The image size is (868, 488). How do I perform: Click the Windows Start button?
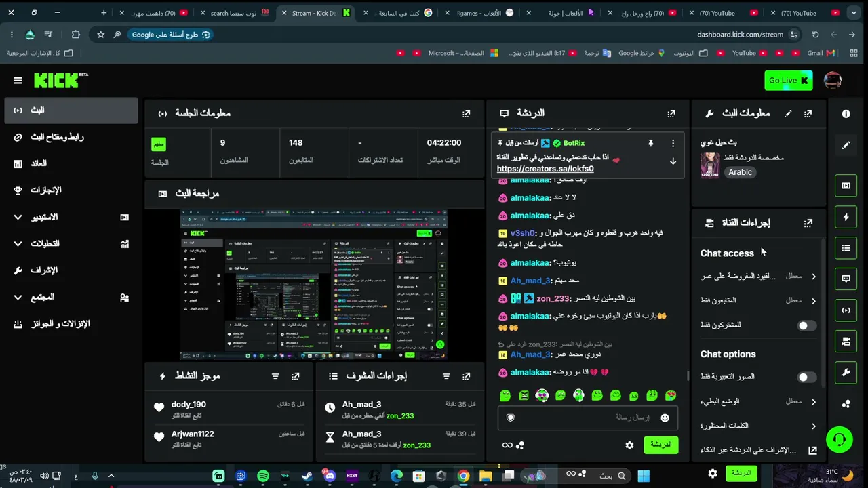point(644,476)
